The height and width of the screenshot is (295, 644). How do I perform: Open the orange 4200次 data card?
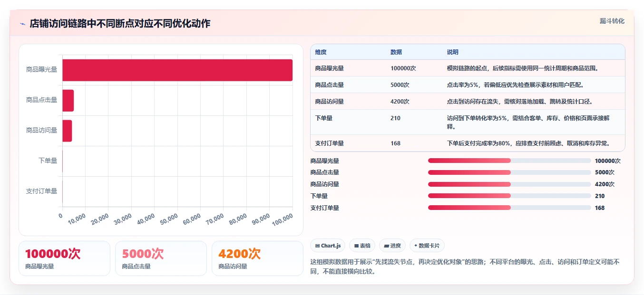[257, 258]
